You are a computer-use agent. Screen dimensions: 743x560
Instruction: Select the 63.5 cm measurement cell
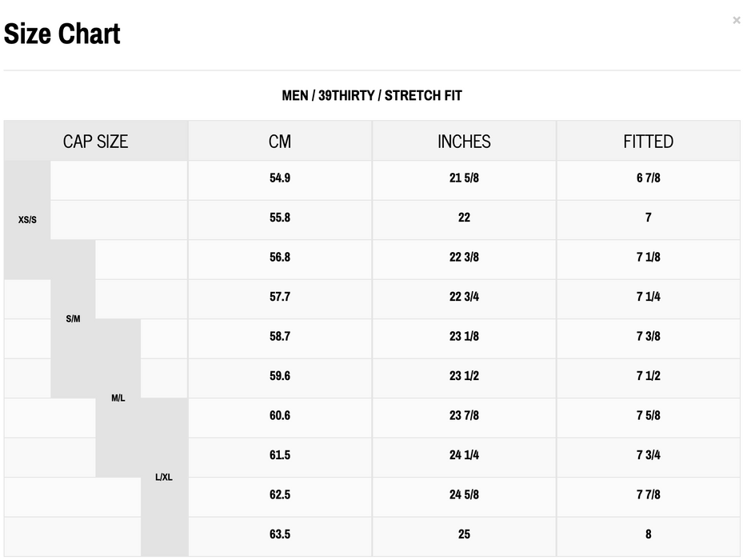pyautogui.click(x=280, y=534)
